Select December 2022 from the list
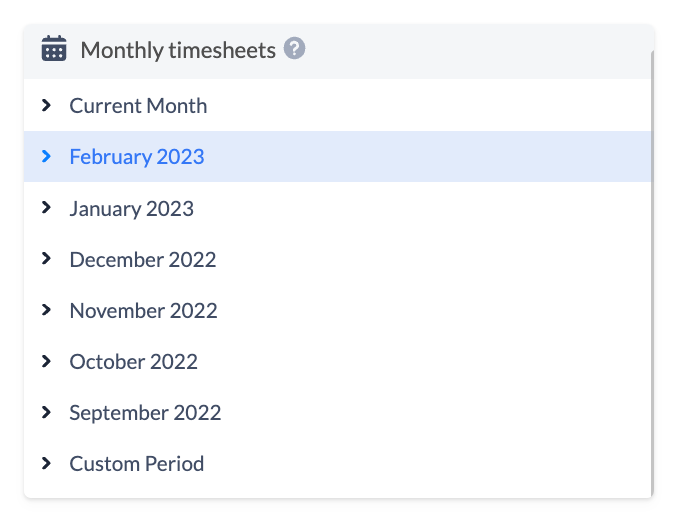The image size is (678, 522). tap(143, 260)
